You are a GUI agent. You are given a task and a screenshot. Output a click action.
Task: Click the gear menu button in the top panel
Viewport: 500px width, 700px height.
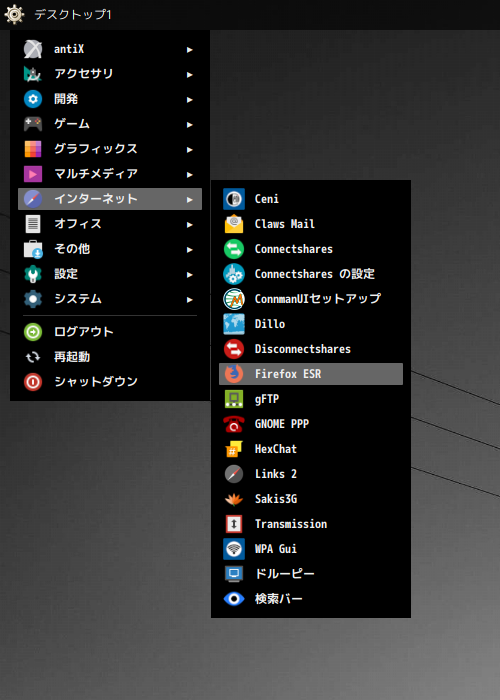point(14,14)
